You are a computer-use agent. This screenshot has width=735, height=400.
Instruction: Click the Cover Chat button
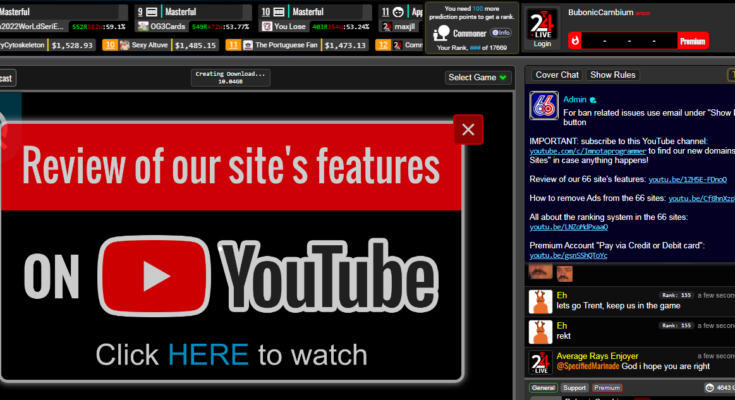[557, 75]
